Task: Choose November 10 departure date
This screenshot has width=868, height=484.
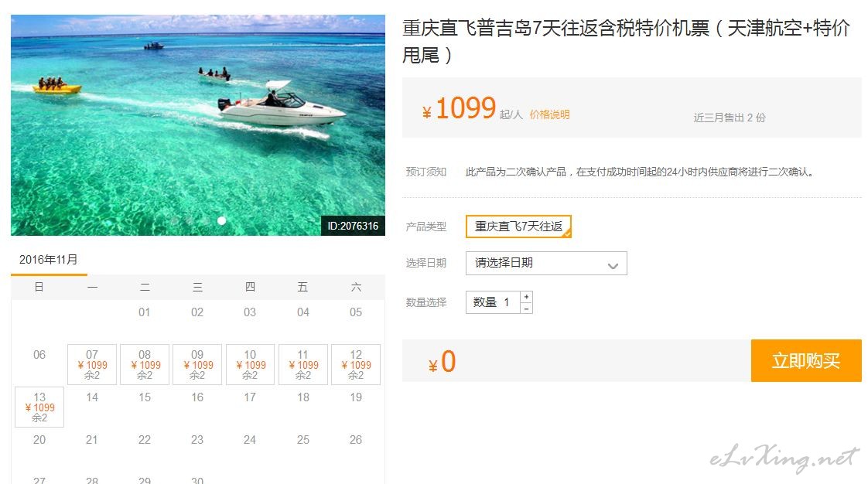Action: (x=250, y=364)
